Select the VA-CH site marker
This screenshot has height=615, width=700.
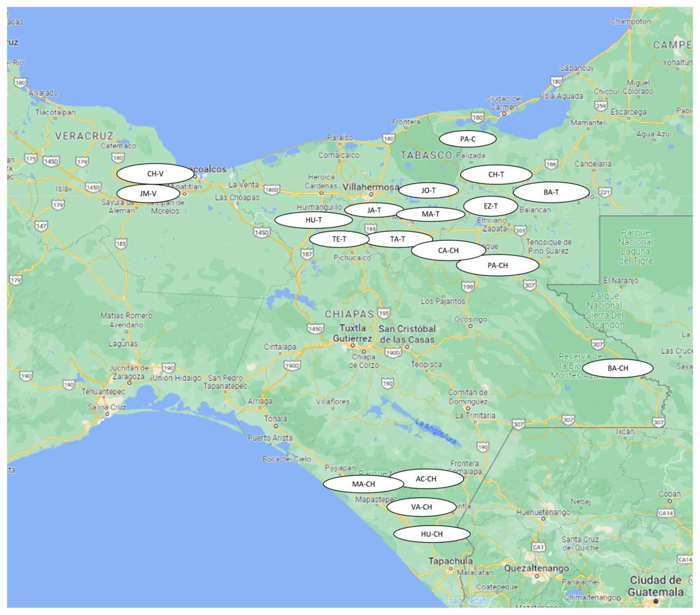[421, 507]
